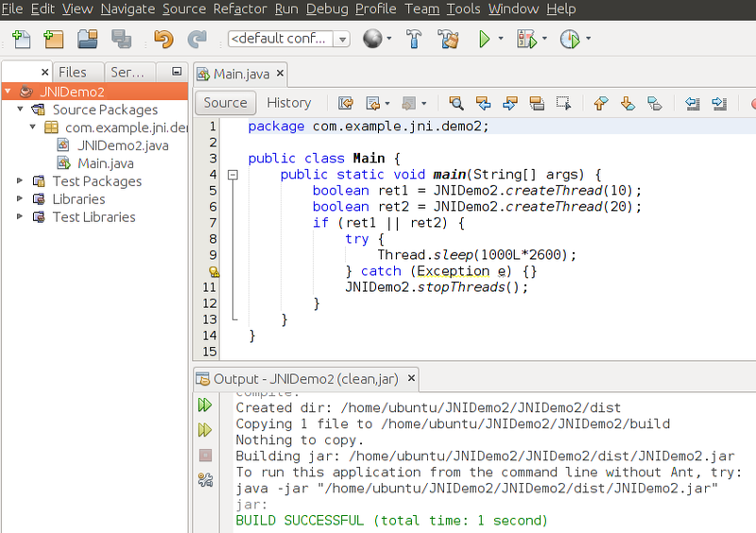Collapse the JNIDemo2 project node
Screen dimensions: 756x533
tap(8, 91)
